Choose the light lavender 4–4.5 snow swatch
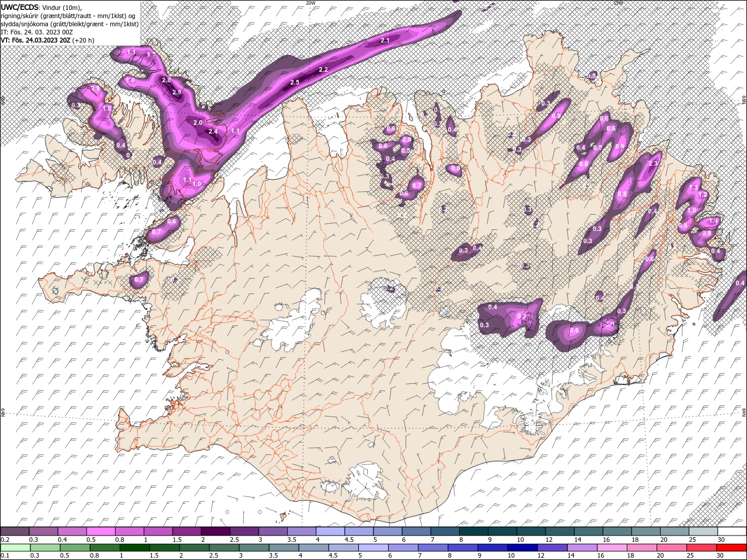Image resolution: width=747 pixels, height=560 pixels. pos(330,531)
